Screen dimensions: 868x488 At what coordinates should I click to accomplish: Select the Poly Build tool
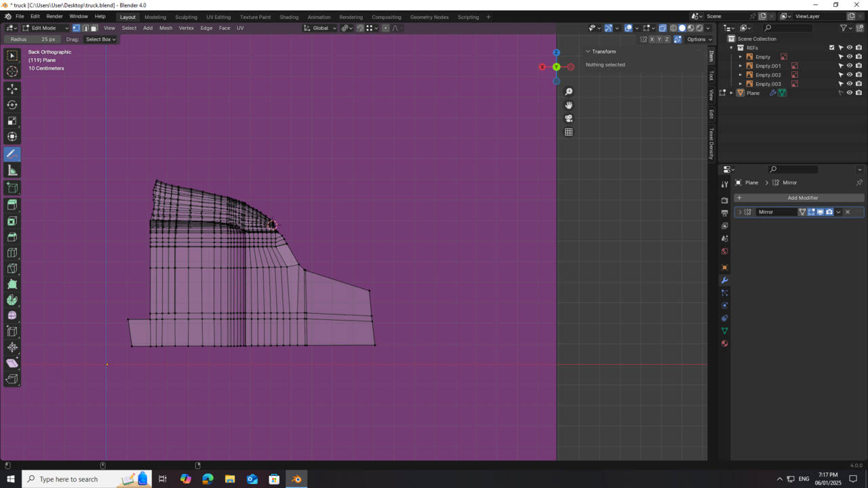(x=12, y=284)
